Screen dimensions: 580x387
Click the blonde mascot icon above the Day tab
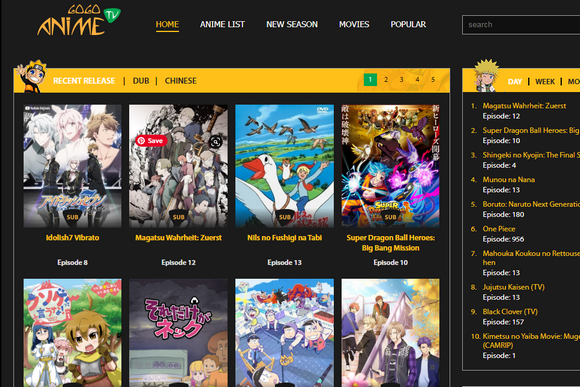486,76
